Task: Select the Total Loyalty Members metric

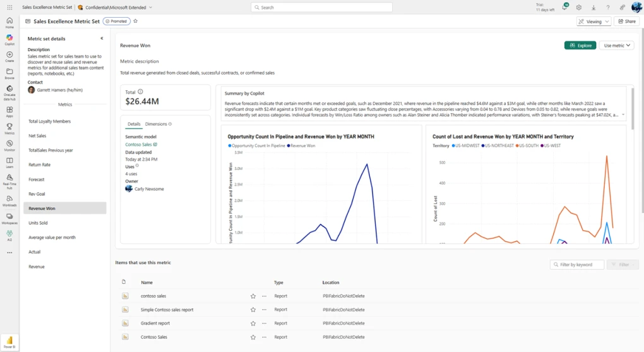Action: (x=65, y=121)
